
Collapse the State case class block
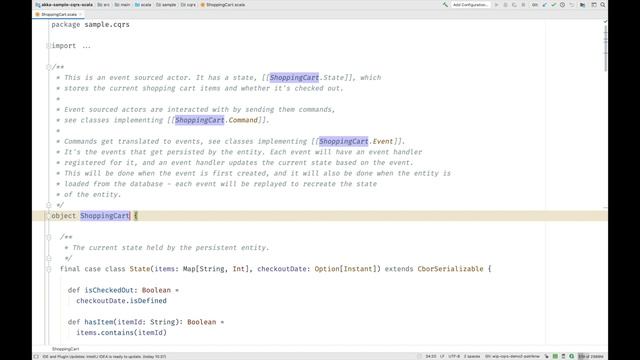coord(49,269)
